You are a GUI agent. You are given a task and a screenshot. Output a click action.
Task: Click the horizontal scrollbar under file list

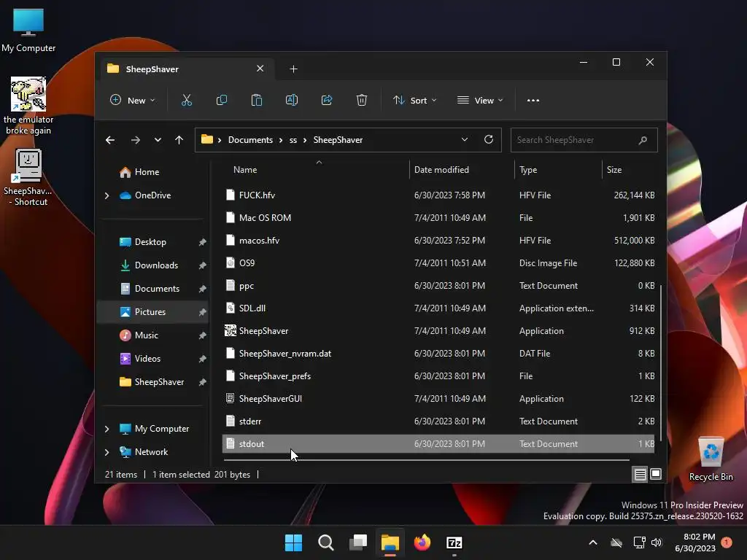coord(426,460)
